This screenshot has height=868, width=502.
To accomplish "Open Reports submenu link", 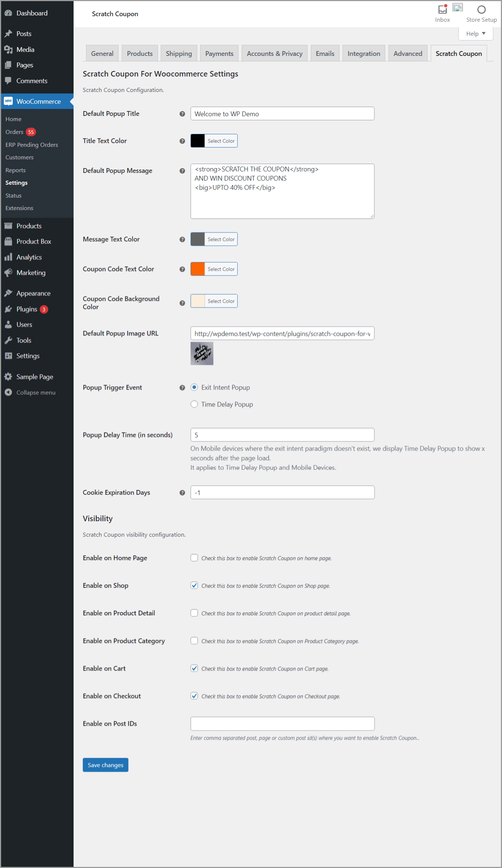I will (15, 170).
